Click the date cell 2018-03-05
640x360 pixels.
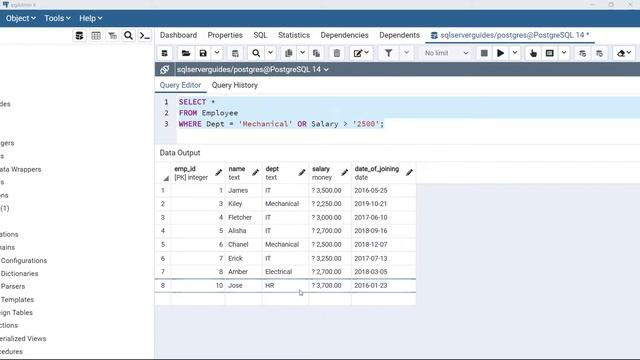click(383, 271)
